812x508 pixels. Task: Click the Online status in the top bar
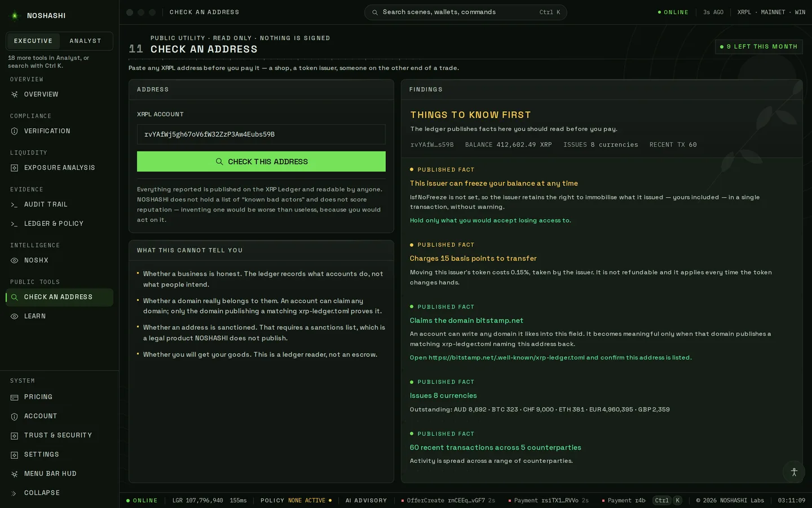(673, 12)
